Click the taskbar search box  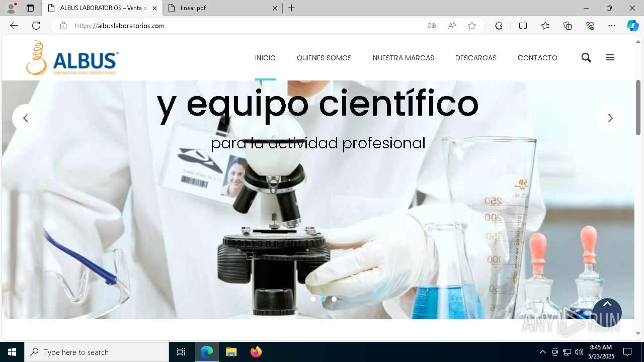(x=97, y=352)
